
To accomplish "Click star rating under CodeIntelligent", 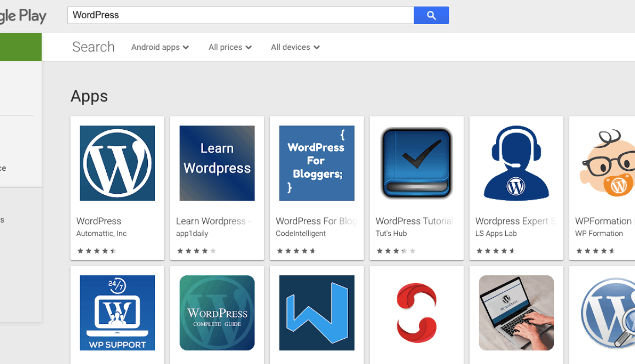I will [x=296, y=251].
